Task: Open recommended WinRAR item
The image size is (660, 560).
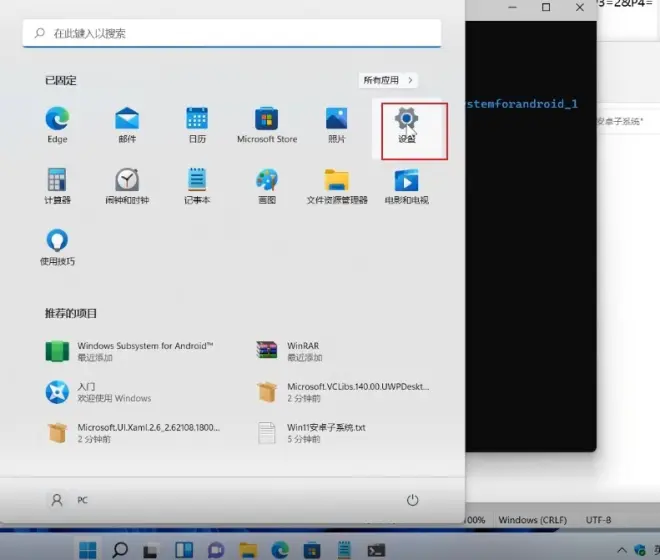Action: coord(290,351)
